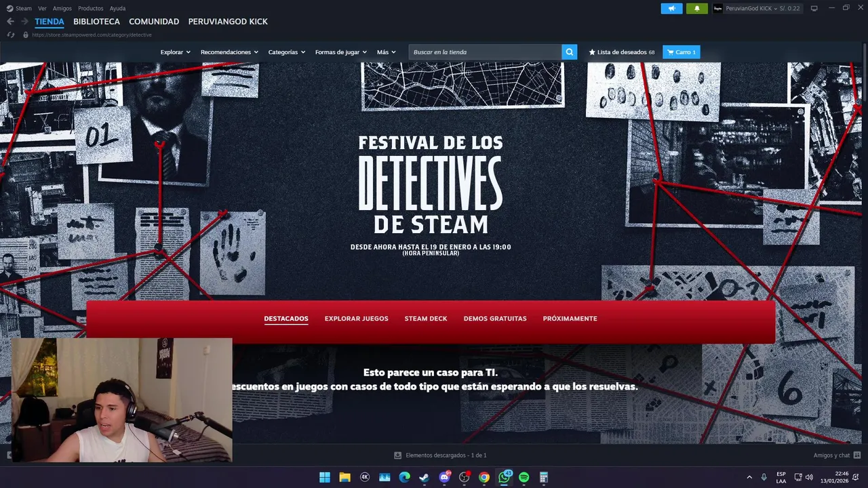Show hidden system tray icons
Viewport: 868px width, 488px height.
(x=749, y=477)
